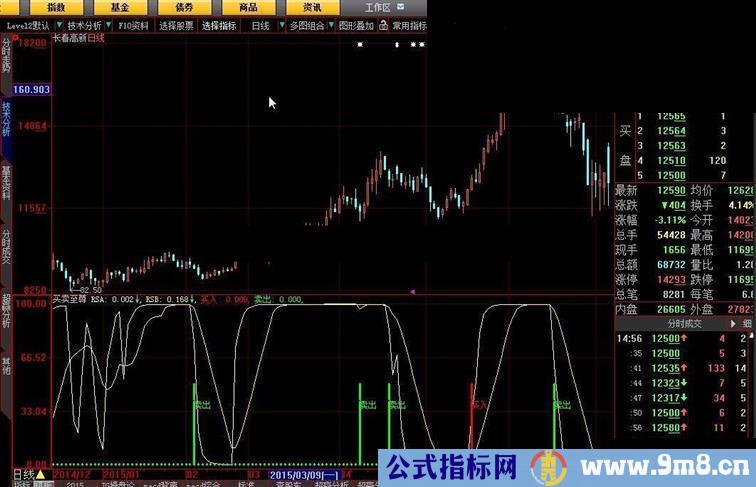
Task: Click the yellow triangle next to 日线
Action: (40, 474)
